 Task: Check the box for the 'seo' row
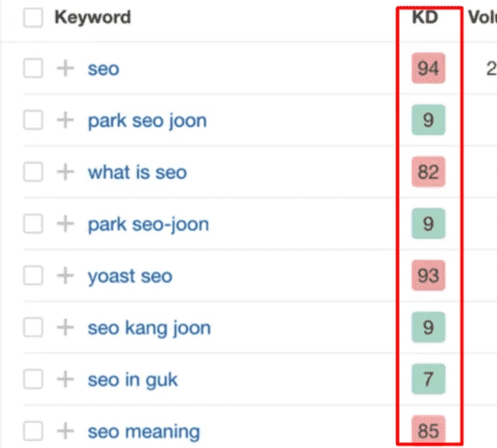coord(33,68)
